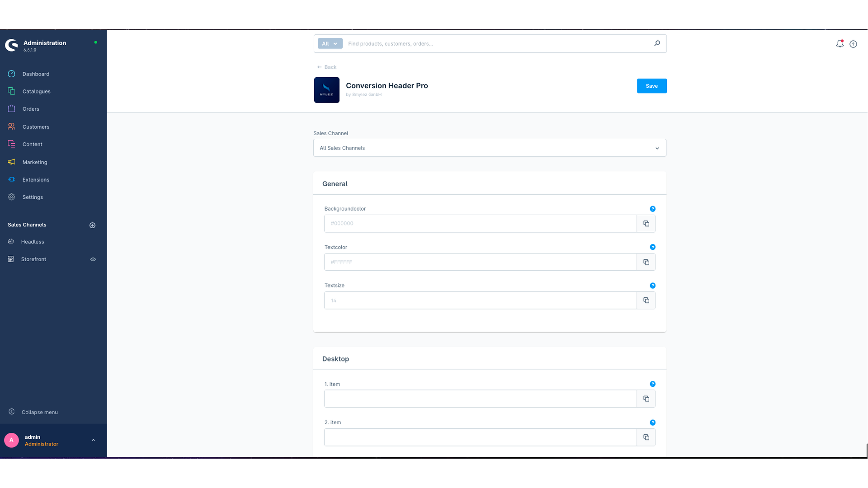This screenshot has height=488, width=868.
Task: Click the Headless basket icon
Action: point(11,241)
